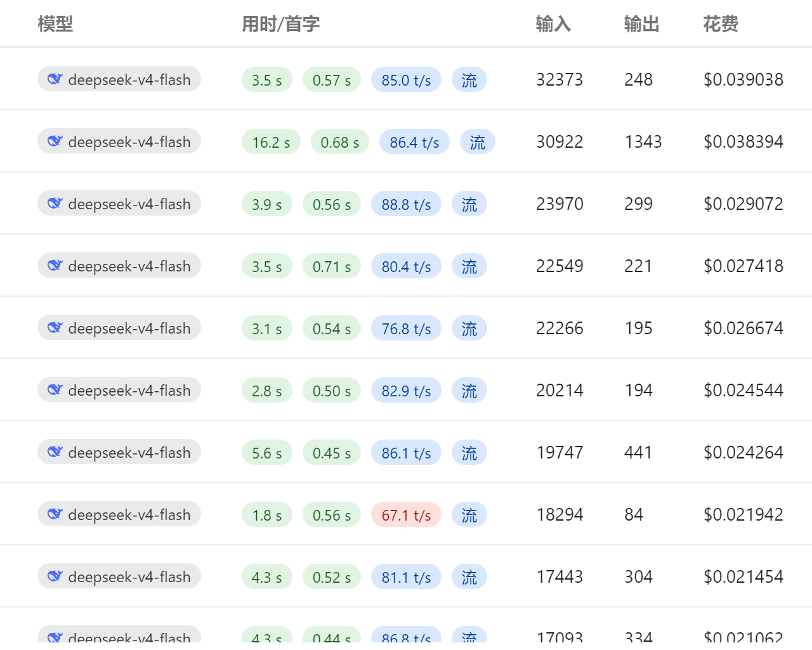Click the 85.0 t/s speed badge
The height and width of the screenshot is (650, 812).
406,80
